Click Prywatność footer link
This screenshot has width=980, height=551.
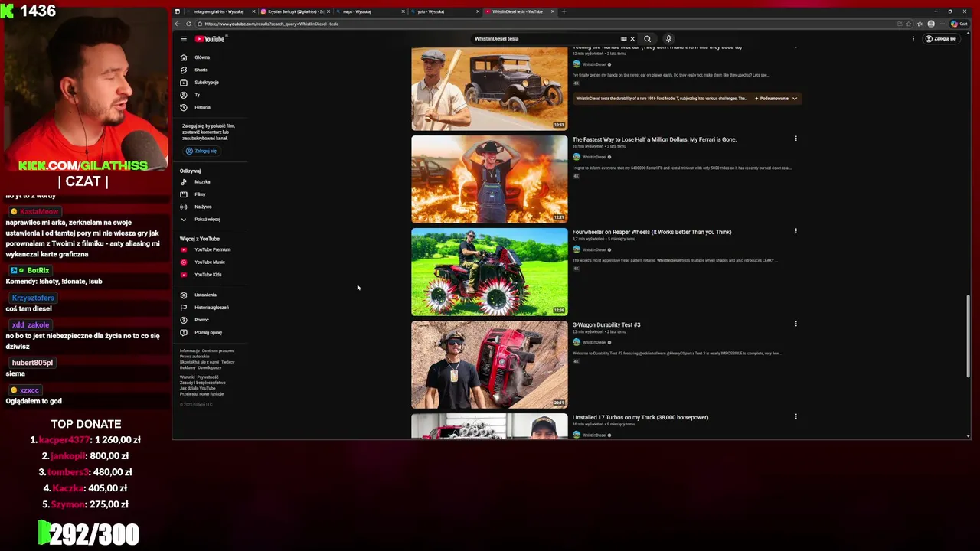pyautogui.click(x=208, y=377)
